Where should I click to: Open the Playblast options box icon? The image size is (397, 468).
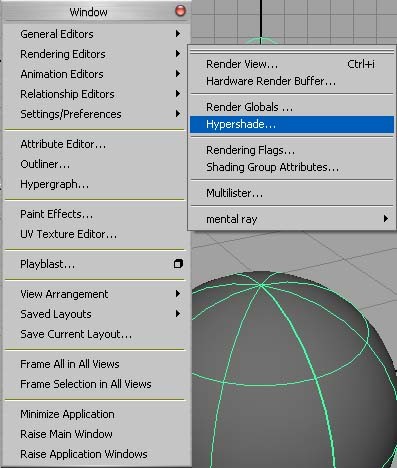[178, 264]
